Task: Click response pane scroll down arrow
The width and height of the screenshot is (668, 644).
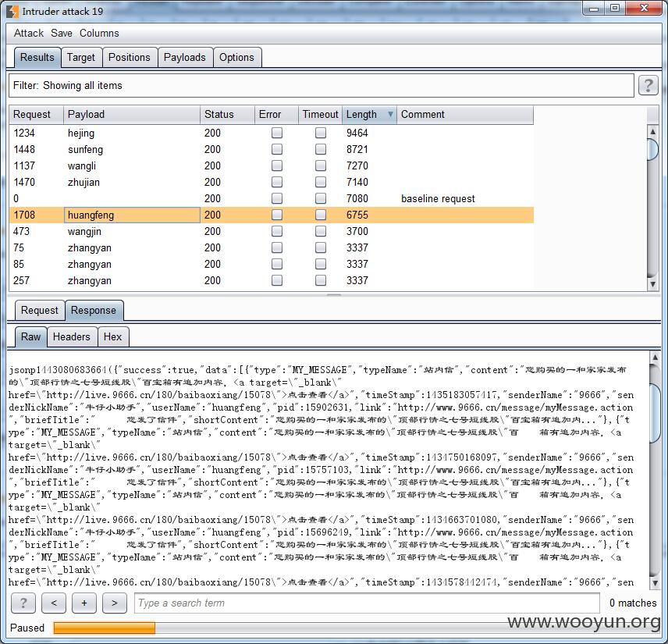Action: [655, 582]
